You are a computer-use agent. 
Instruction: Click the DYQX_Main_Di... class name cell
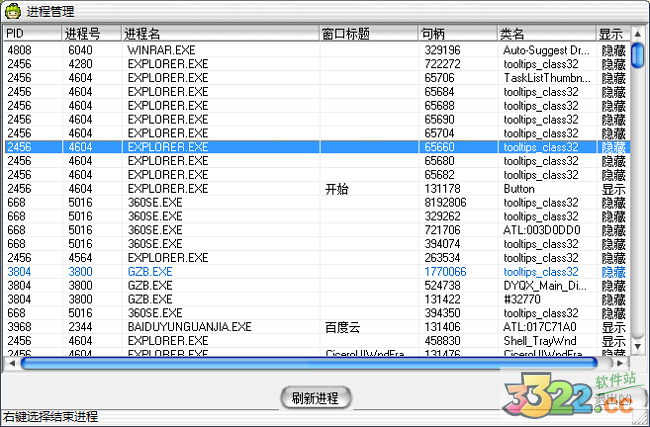(545, 286)
